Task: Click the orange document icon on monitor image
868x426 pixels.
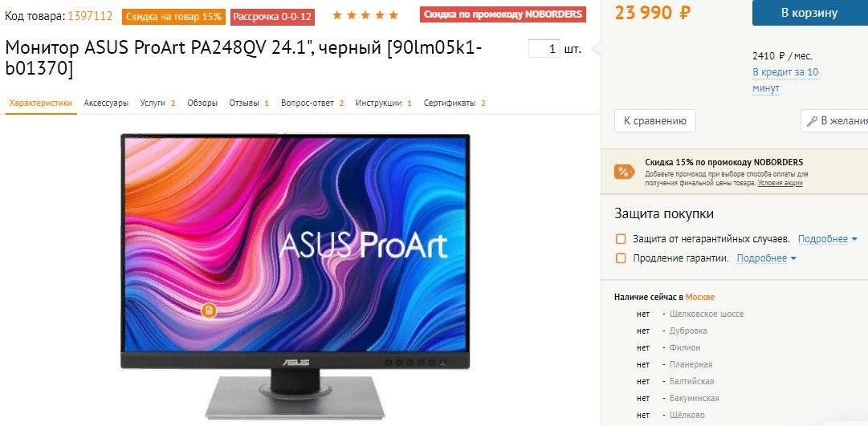Action: tap(208, 311)
